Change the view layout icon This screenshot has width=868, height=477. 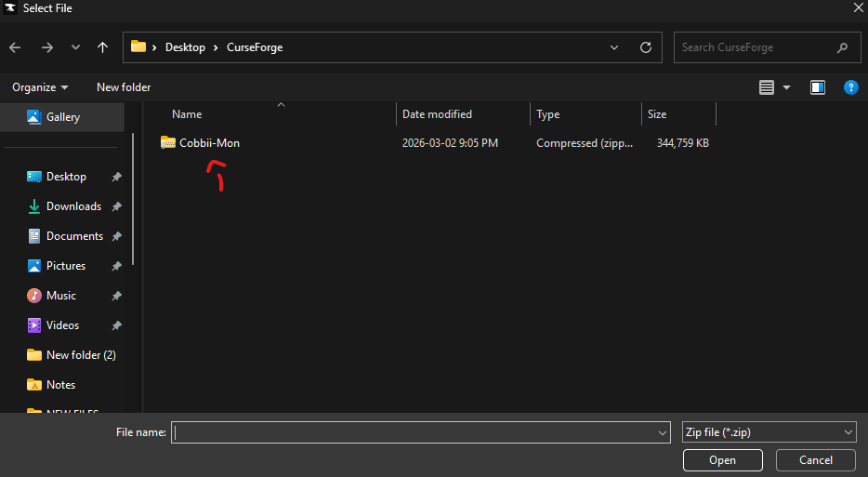point(766,87)
